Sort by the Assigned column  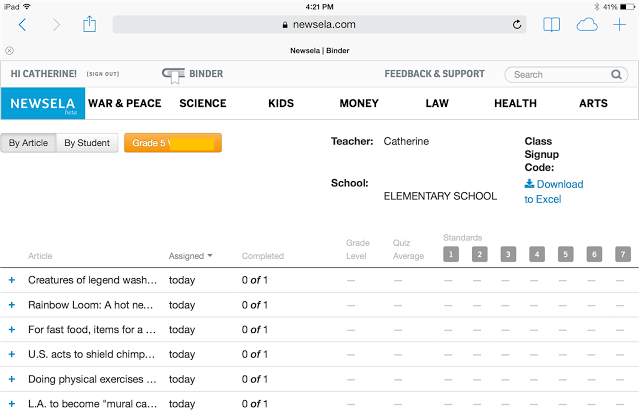191,256
